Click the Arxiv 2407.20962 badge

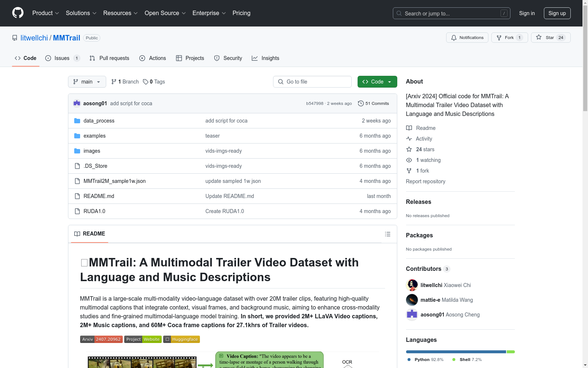[x=101, y=339]
